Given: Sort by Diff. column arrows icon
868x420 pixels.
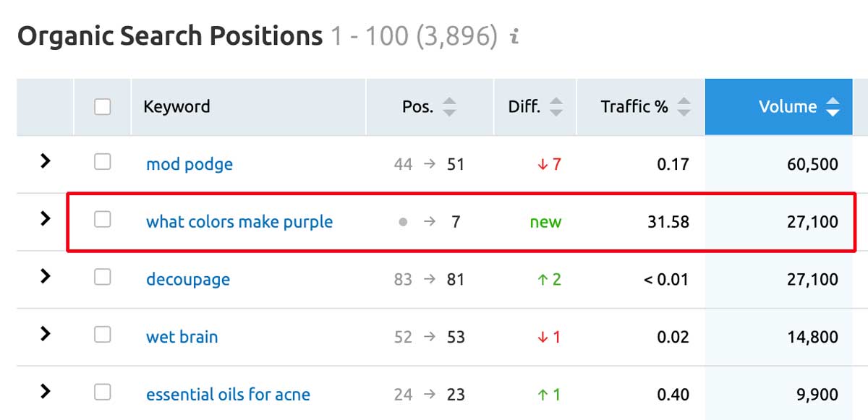Looking at the screenshot, I should click(556, 107).
